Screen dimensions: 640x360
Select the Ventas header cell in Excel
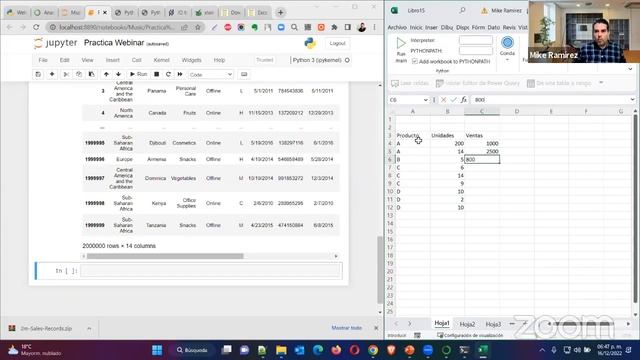482,136
